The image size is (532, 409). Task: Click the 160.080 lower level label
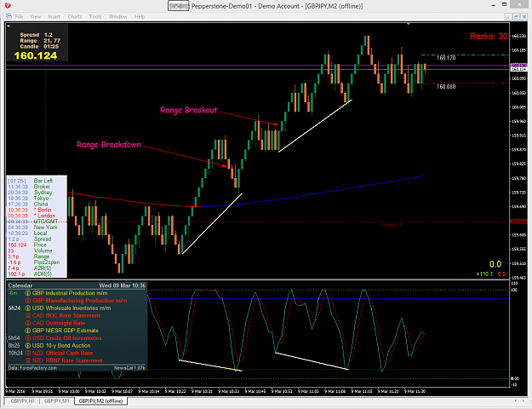click(x=446, y=87)
